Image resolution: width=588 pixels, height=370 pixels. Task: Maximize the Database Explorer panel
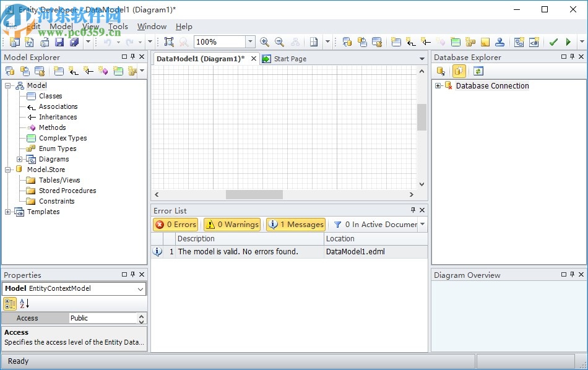click(564, 56)
